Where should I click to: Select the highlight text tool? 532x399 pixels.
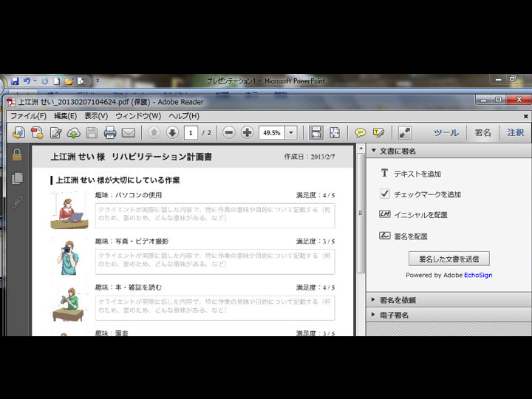378,133
